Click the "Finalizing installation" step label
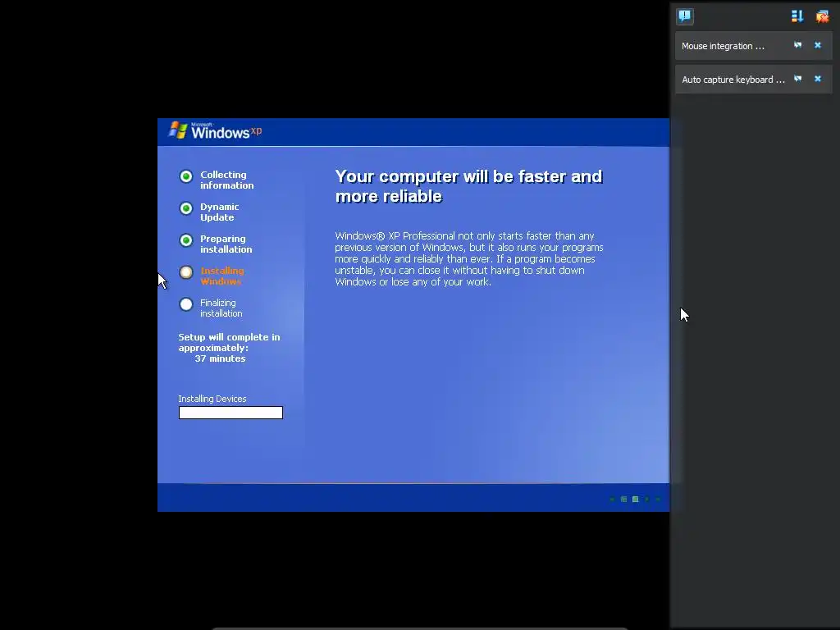 pos(221,308)
